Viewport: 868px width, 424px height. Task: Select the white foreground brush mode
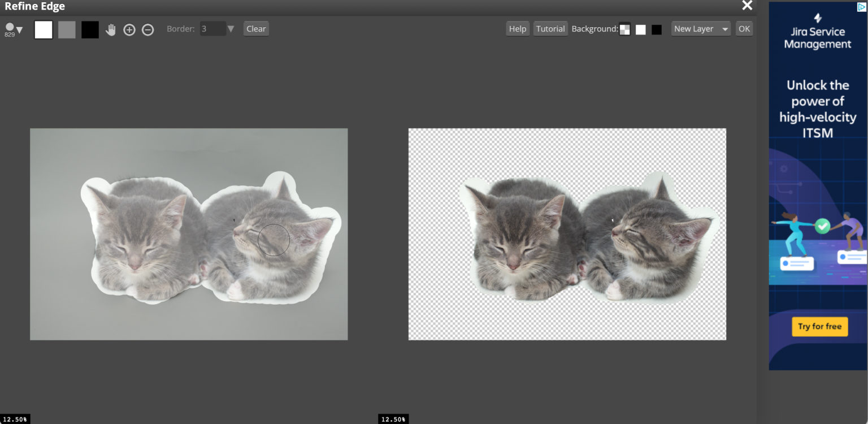click(43, 29)
